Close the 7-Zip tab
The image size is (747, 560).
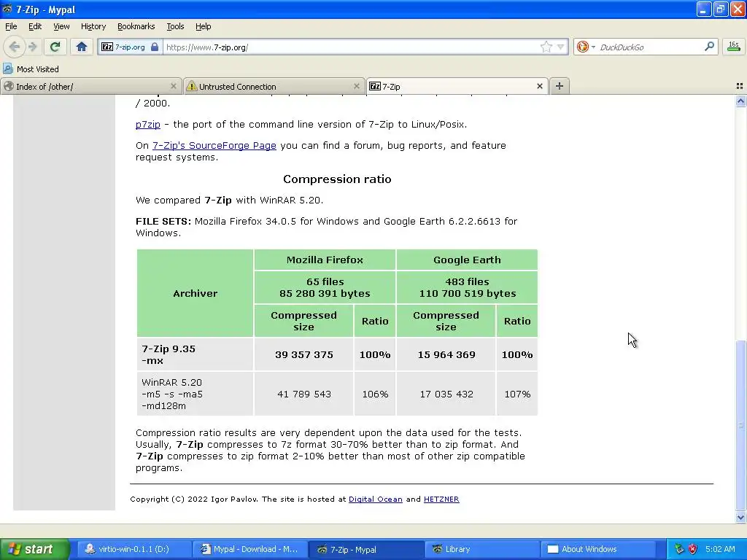540,86
